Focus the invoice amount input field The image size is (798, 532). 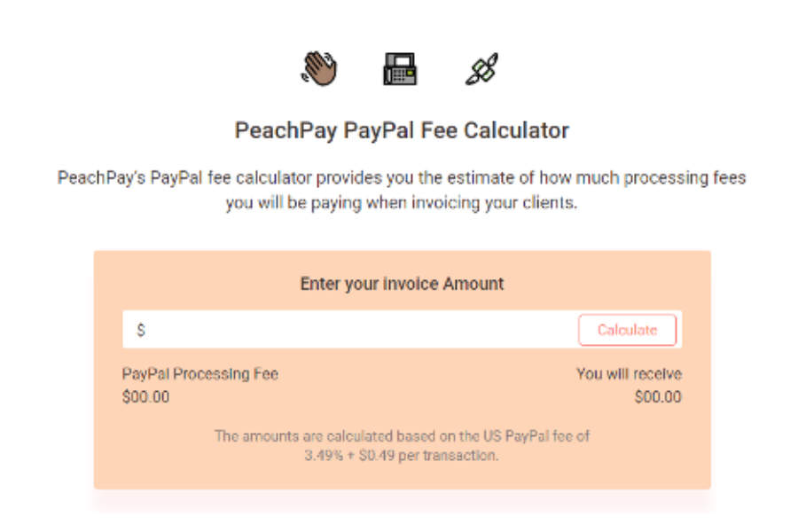[x=350, y=330]
